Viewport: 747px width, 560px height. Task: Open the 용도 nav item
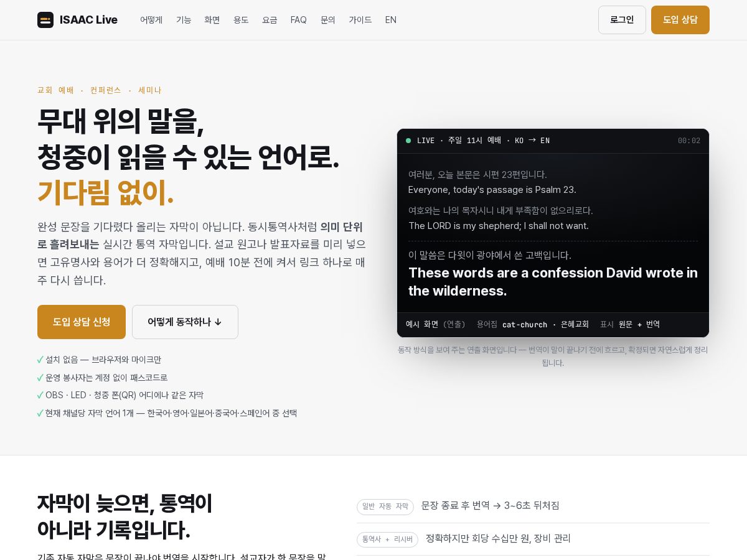click(x=241, y=20)
